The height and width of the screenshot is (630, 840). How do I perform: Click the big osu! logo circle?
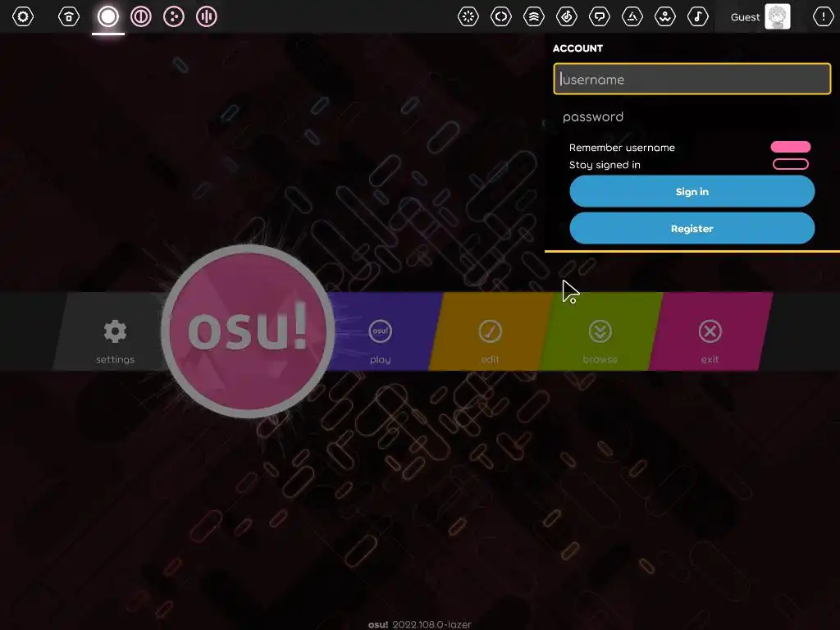248,331
